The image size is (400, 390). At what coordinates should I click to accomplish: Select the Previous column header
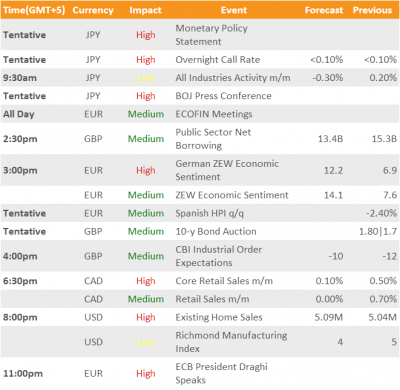click(372, 10)
